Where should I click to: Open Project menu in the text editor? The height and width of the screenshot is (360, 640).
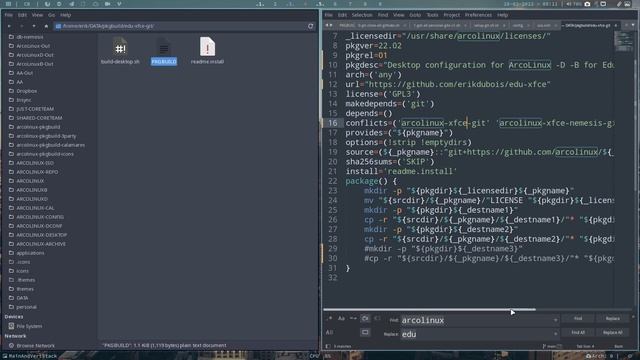[451, 15]
